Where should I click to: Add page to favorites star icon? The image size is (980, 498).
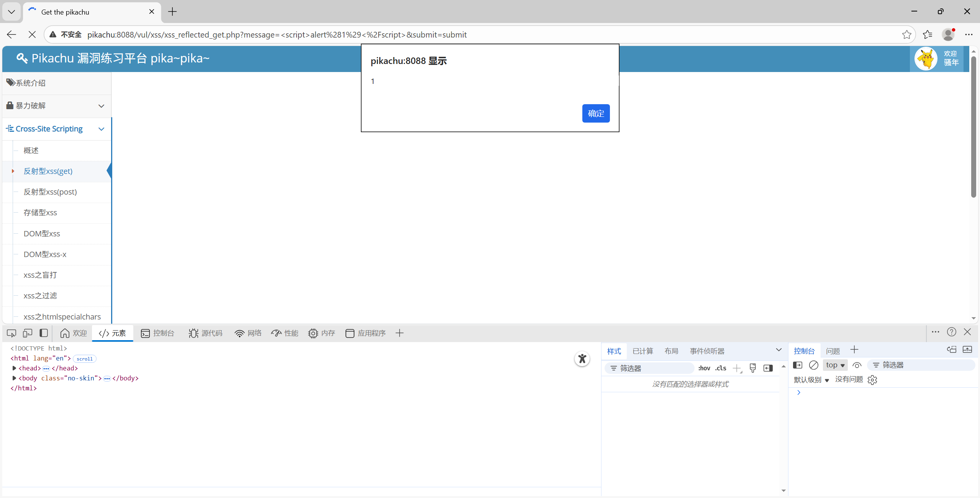coord(906,35)
